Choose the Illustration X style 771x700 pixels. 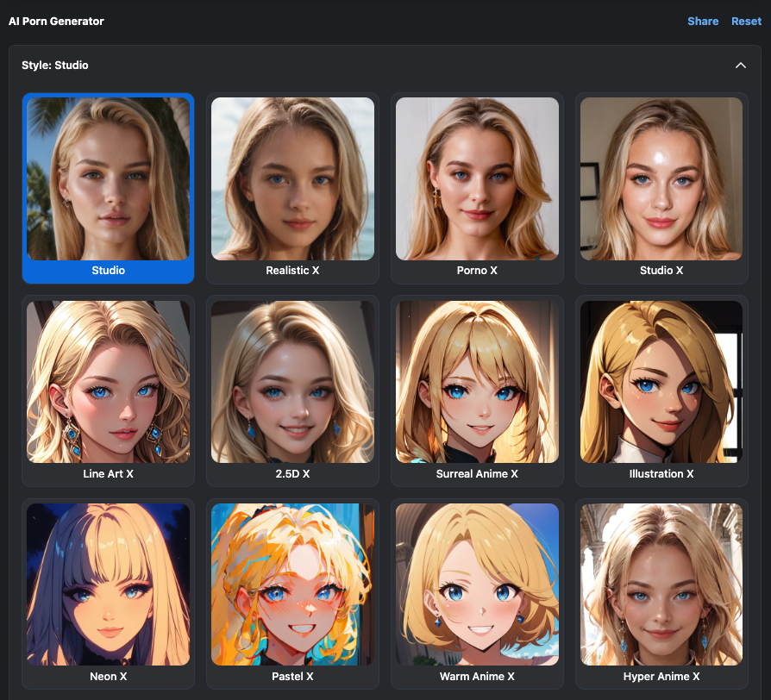click(661, 391)
